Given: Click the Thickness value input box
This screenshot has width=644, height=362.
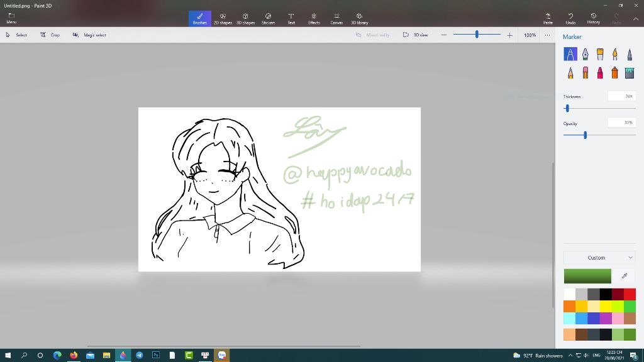Looking at the screenshot, I should click(622, 96).
